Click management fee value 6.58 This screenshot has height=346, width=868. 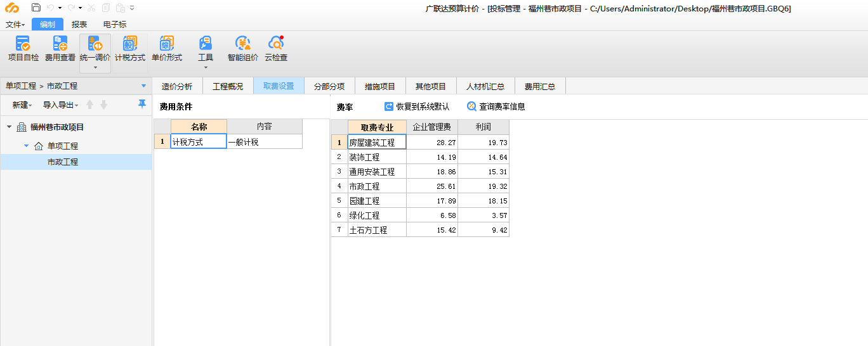432,215
